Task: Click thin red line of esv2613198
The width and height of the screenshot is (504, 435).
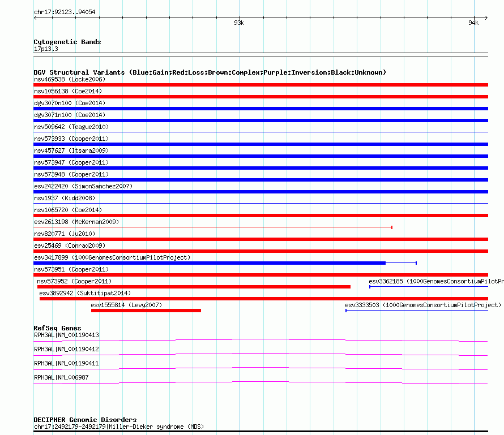Action: [213, 227]
